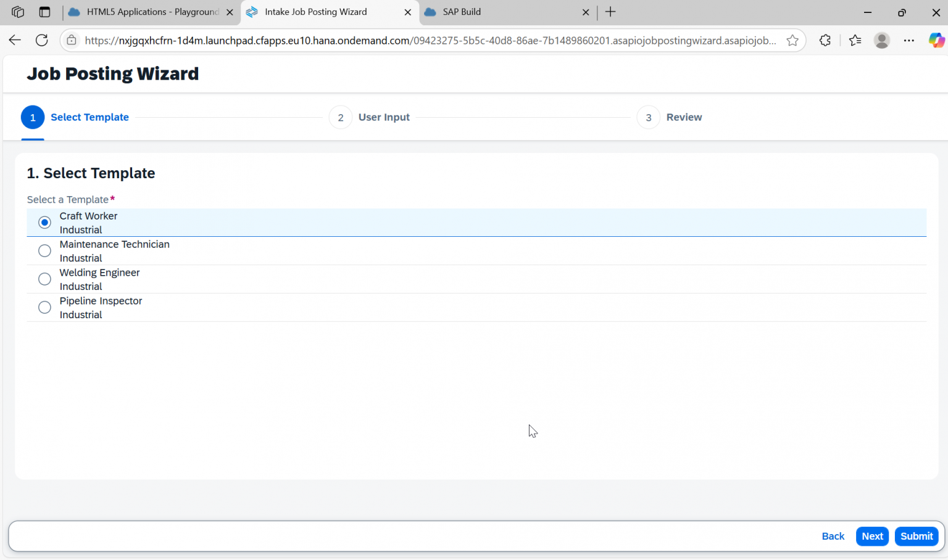Open the vertical tabs panel icon
Image resolution: width=948 pixels, height=560 pixels.
click(44, 12)
